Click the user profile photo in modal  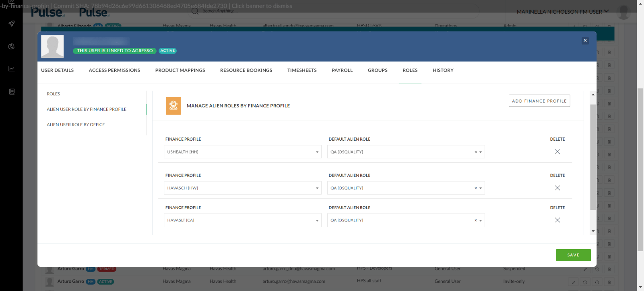52,47
